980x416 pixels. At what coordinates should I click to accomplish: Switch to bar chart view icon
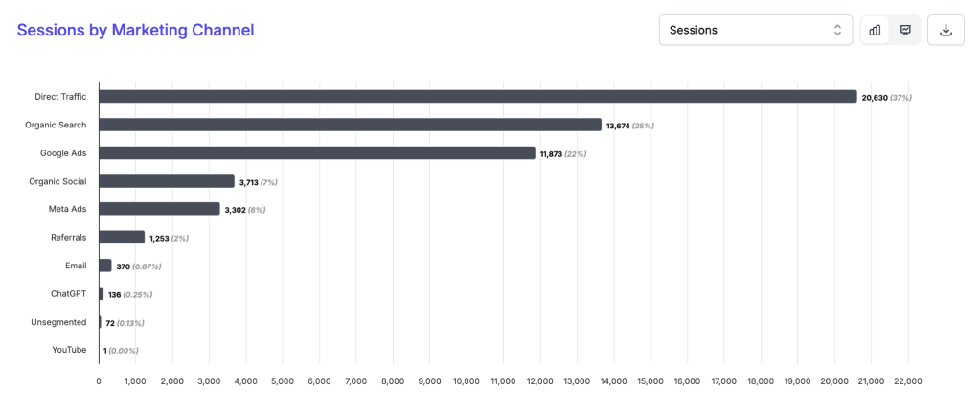875,30
